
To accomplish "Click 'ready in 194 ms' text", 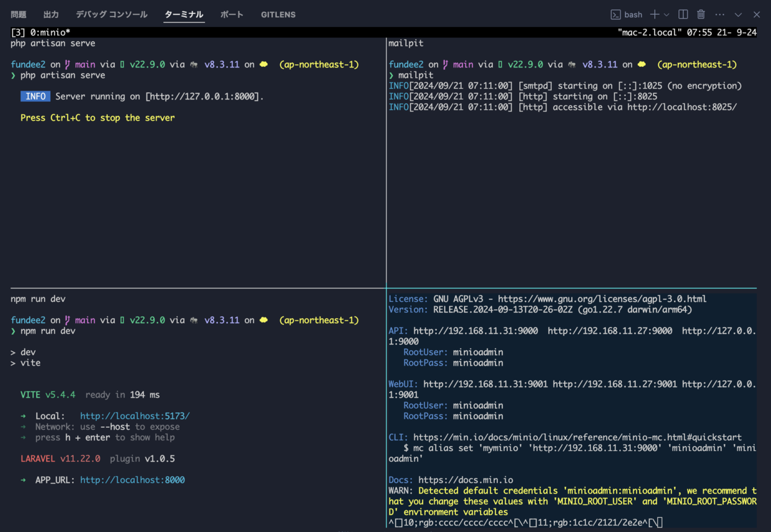I will 123,395.
